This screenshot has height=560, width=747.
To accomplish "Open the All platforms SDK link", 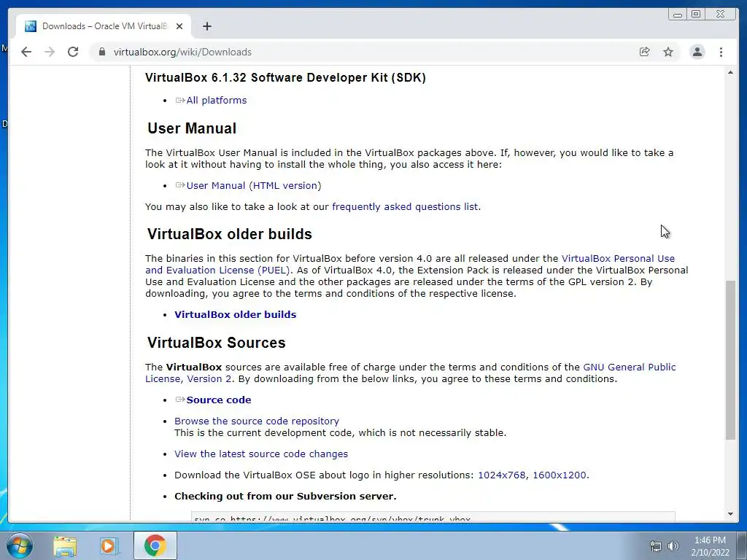I will tap(216, 101).
